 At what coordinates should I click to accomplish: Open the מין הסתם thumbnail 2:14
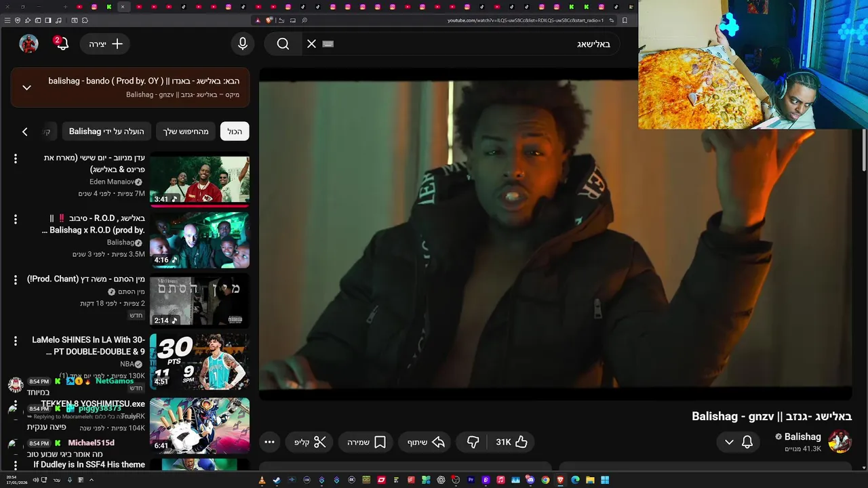199,300
